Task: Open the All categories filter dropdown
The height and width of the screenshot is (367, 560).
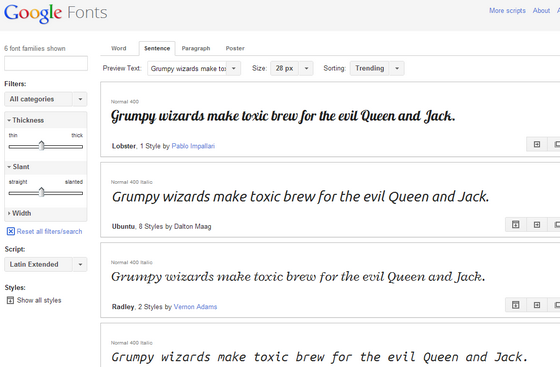Action: 46,99
